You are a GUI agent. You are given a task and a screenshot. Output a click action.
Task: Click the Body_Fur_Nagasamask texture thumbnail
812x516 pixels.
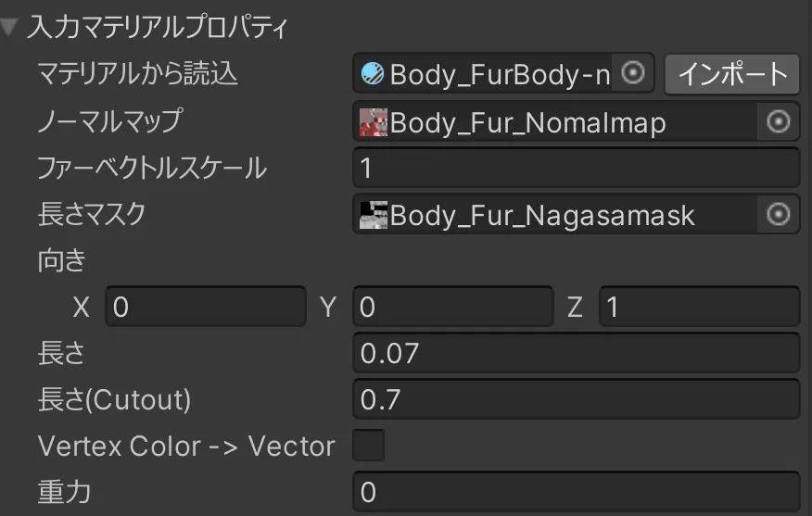(x=374, y=215)
